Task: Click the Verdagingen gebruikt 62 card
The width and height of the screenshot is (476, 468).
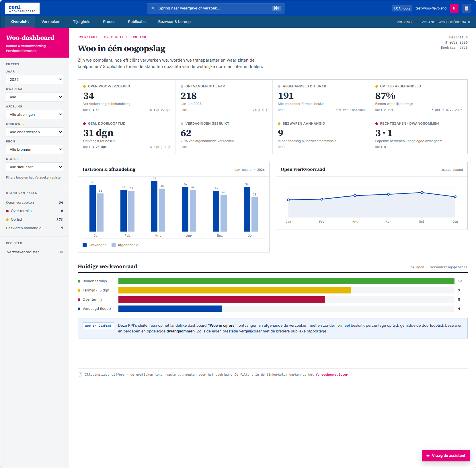Action: [x=224, y=135]
